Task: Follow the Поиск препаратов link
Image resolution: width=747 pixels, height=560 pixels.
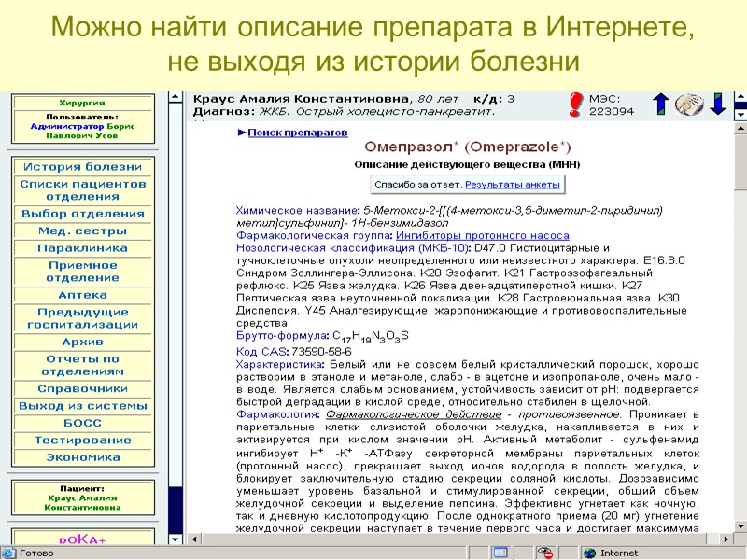Action: (298, 133)
